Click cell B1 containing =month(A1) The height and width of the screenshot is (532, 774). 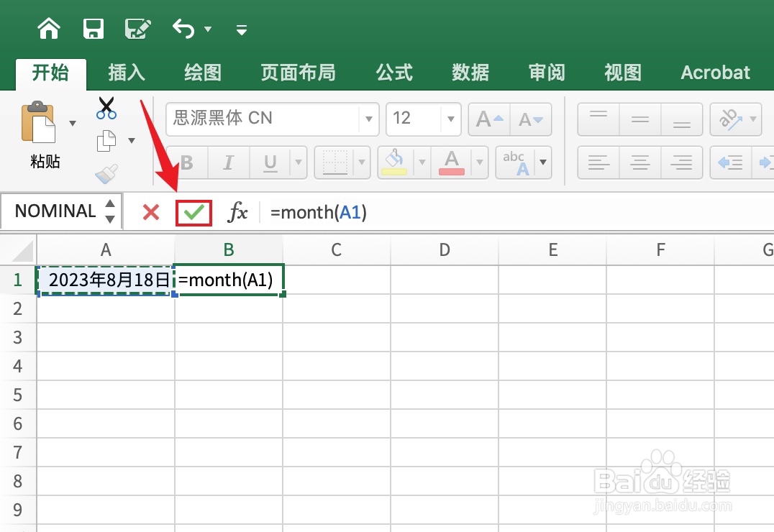tap(229, 280)
